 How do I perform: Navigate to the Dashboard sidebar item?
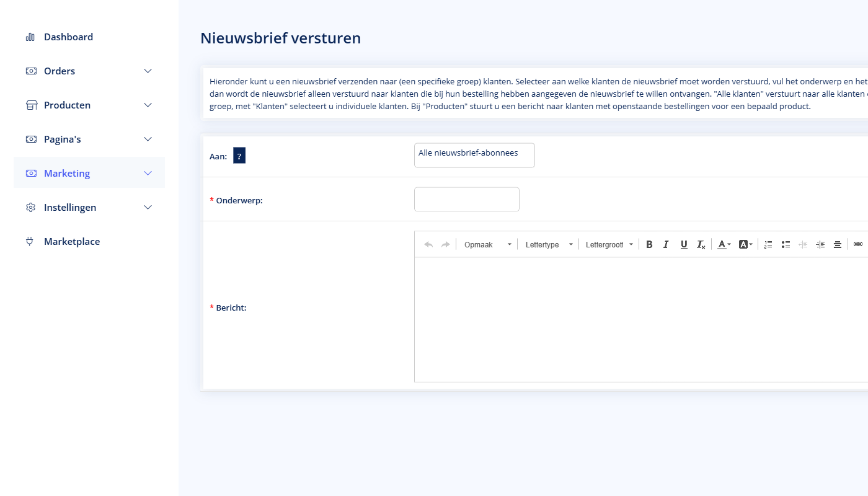pos(68,37)
